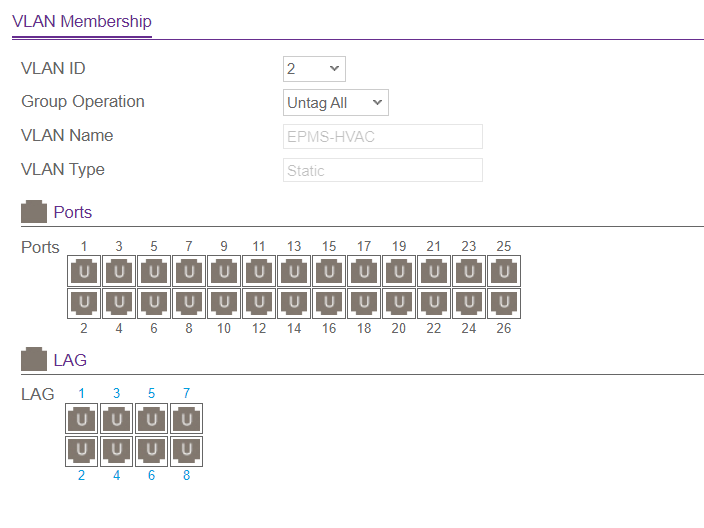Toggle membership for port 1
704x528 pixels.
click(84, 271)
